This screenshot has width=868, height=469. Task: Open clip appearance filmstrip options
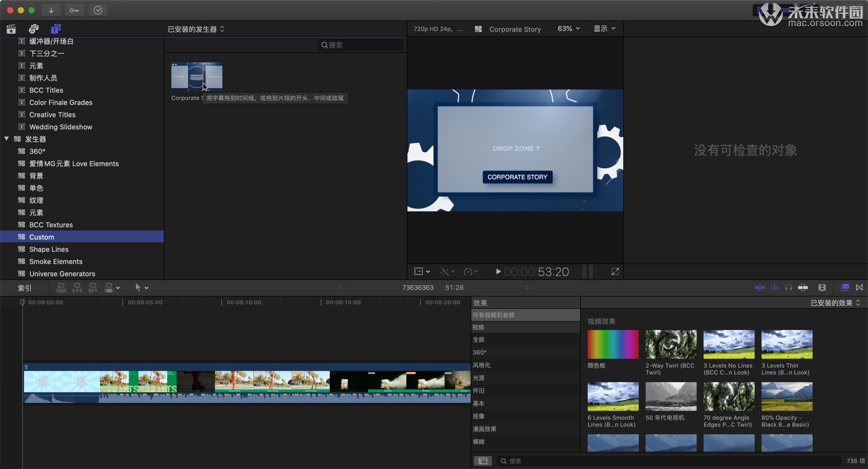(x=822, y=287)
